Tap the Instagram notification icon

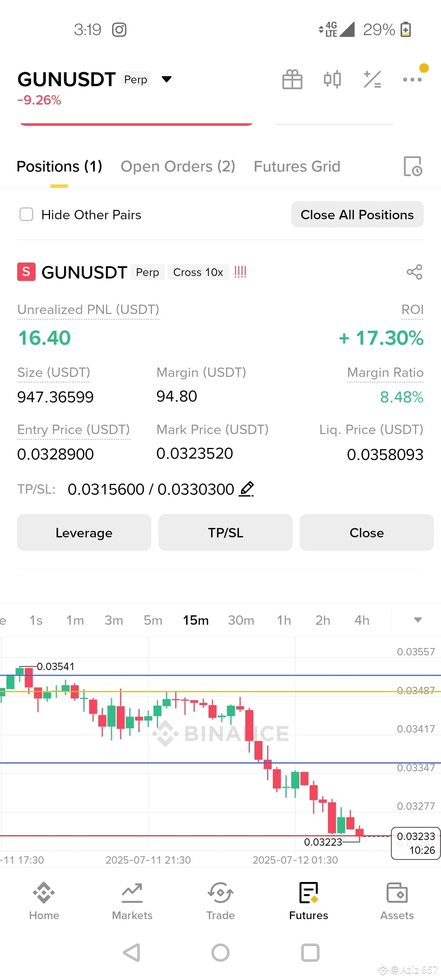pos(119,29)
